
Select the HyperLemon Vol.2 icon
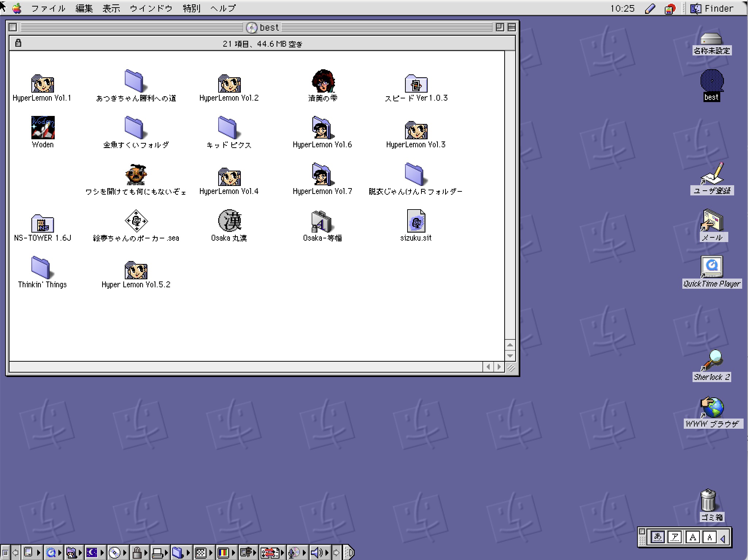click(229, 83)
